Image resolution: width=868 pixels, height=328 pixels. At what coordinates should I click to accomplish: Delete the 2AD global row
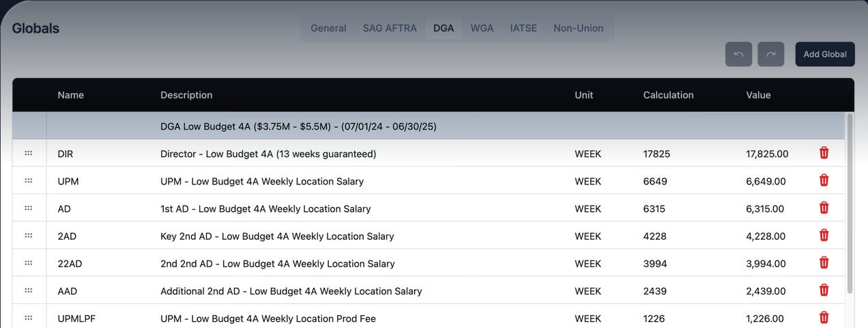(824, 235)
